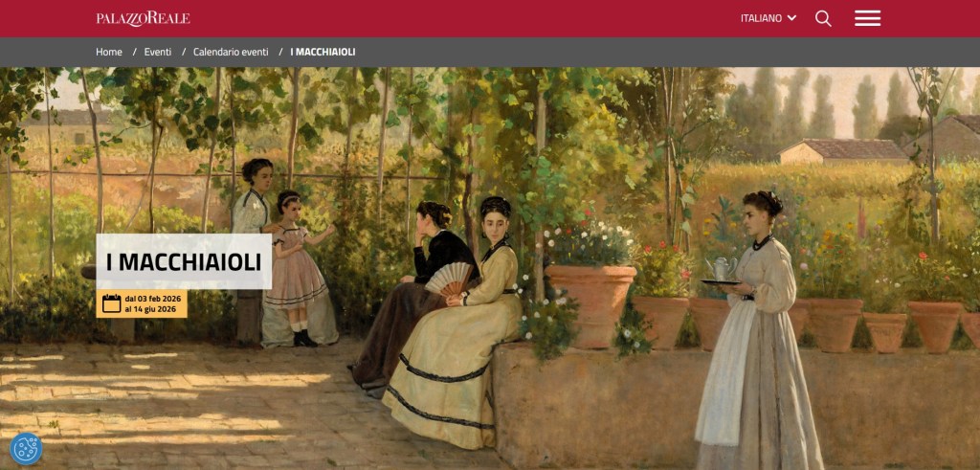Open the Eventi breadcrumb link
This screenshot has width=980, height=470.
[158, 52]
